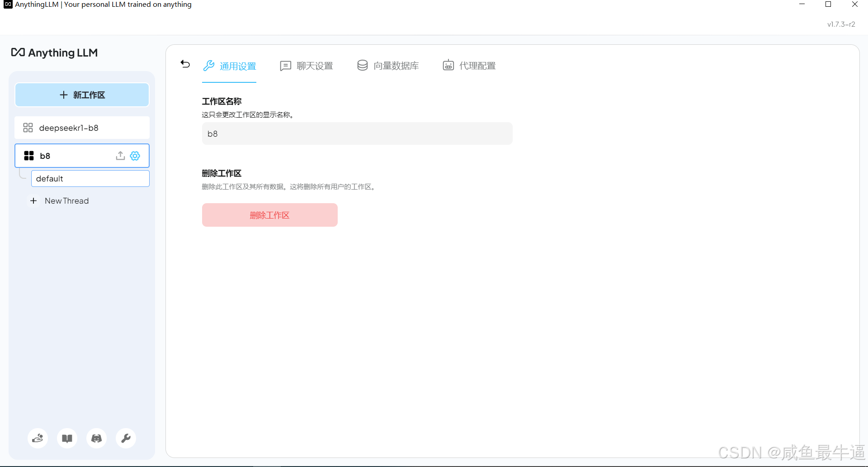Minimize the AnythingLLM window

click(x=802, y=5)
